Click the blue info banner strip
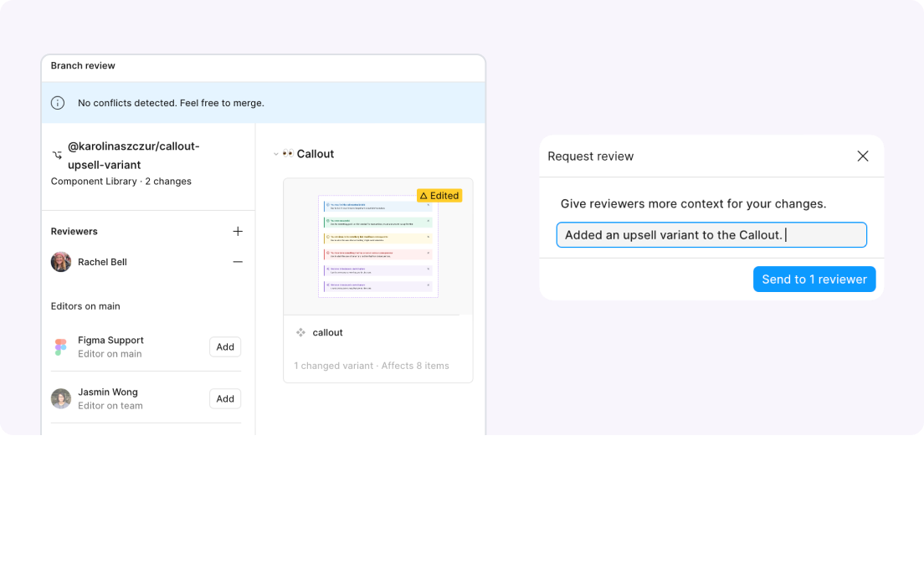924x569 pixels. pos(264,102)
